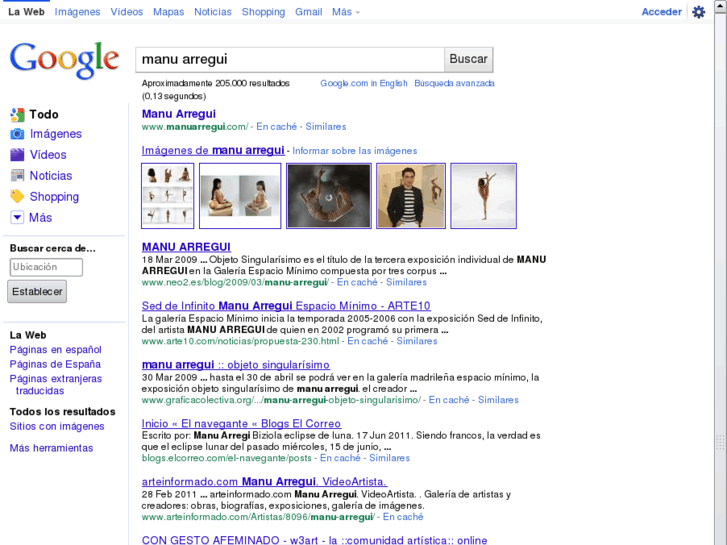The width and height of the screenshot is (727, 545).
Task: Open the thumbnail of figure raising one leg
Action: [484, 196]
